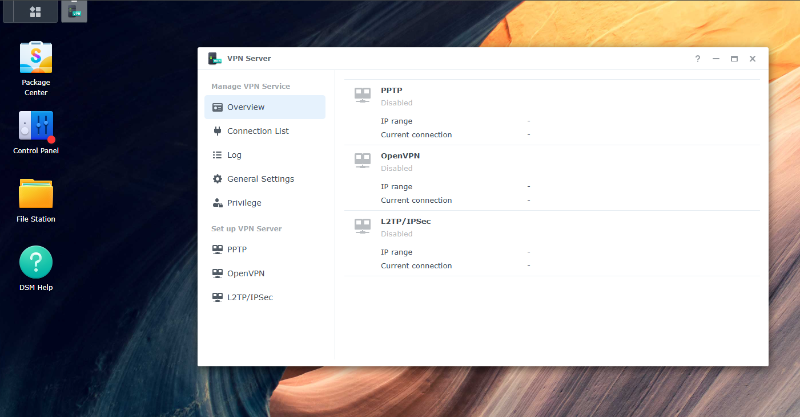Click Current connection label under PPTP
The width and height of the screenshot is (800, 417).
coord(416,135)
